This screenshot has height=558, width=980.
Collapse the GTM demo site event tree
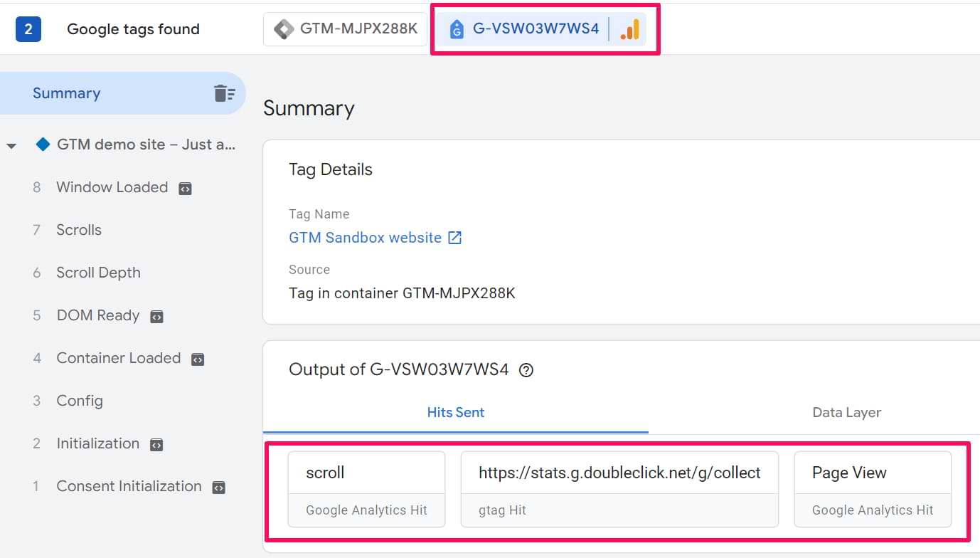(11, 146)
